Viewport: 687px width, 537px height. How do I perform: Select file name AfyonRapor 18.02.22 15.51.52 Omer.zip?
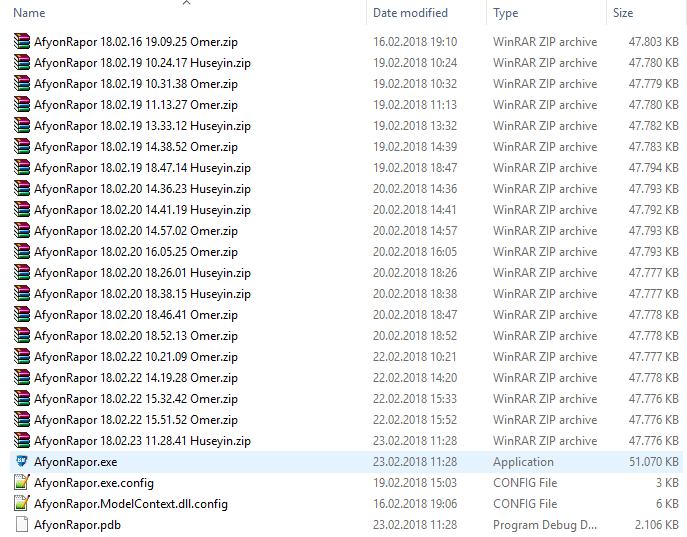point(136,420)
